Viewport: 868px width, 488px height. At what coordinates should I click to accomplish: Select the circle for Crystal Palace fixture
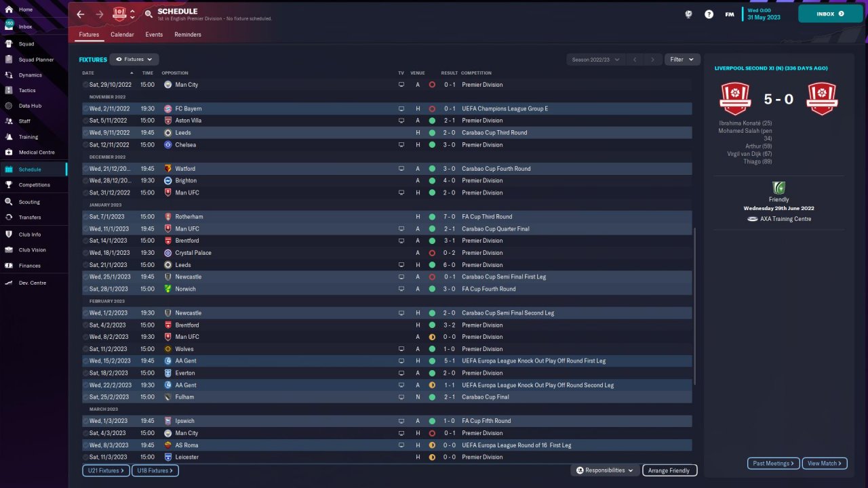[86, 253]
